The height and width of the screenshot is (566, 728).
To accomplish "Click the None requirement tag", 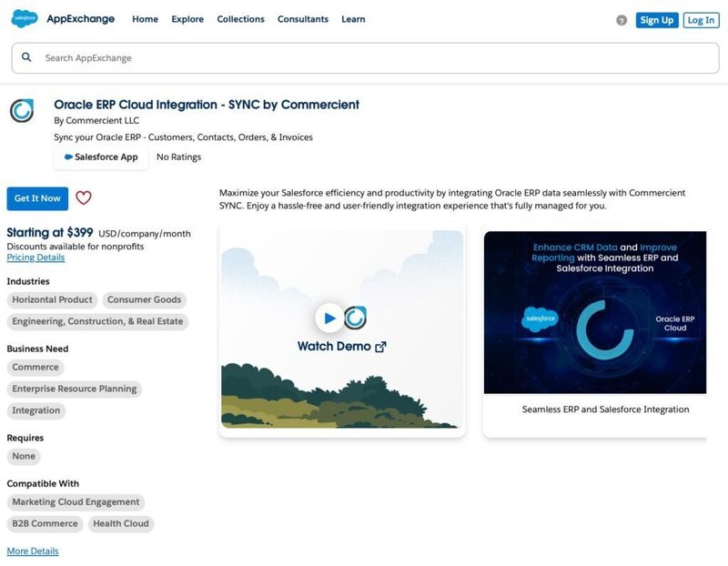I will (x=24, y=457).
